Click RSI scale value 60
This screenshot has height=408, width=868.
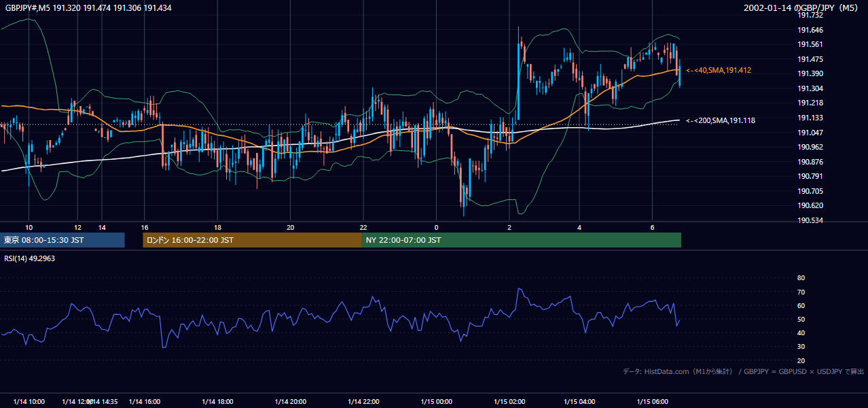(x=801, y=305)
